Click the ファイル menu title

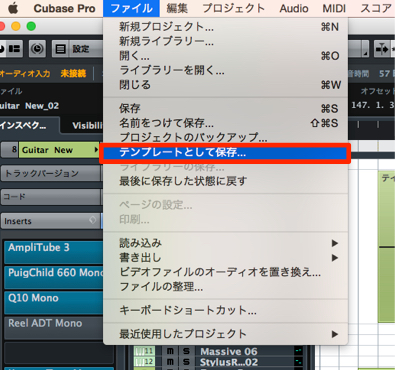(x=131, y=8)
